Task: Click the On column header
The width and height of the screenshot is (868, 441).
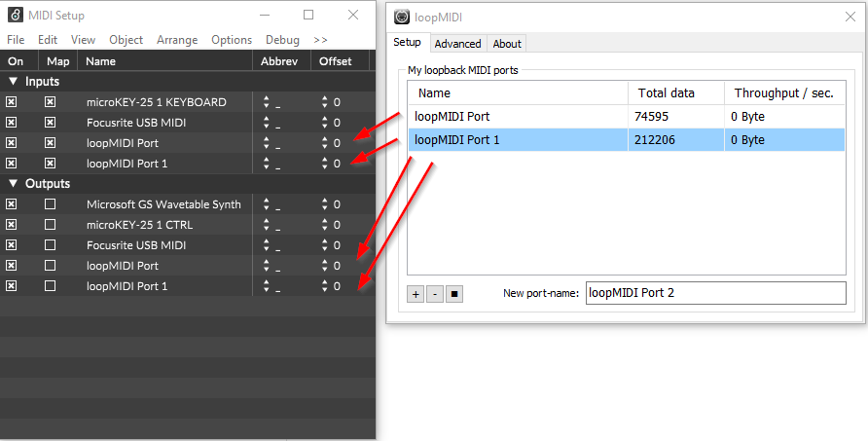Action: point(18,61)
